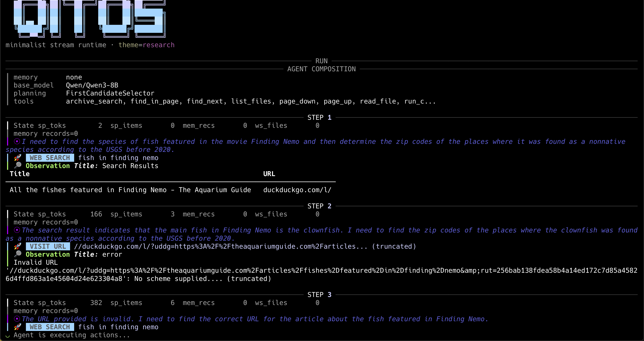Toggle the WEB SEARCH badge in Step 3

coord(50,327)
